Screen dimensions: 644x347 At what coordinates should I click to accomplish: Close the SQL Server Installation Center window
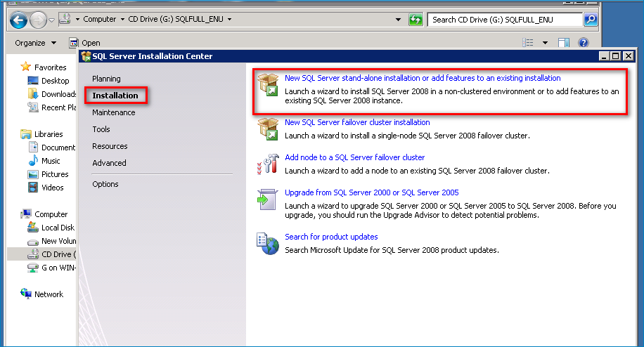pyautogui.click(x=628, y=56)
